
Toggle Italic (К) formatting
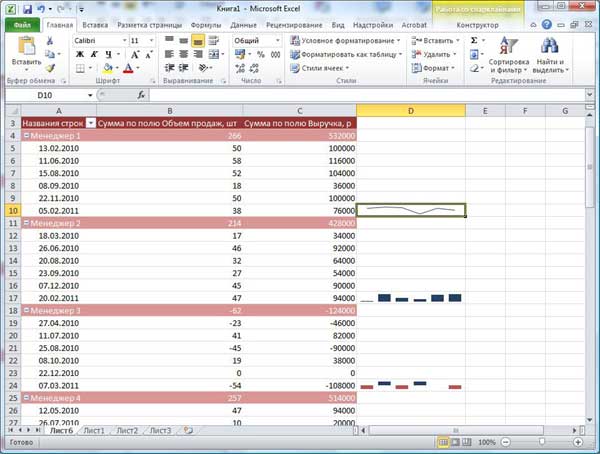coord(94,55)
